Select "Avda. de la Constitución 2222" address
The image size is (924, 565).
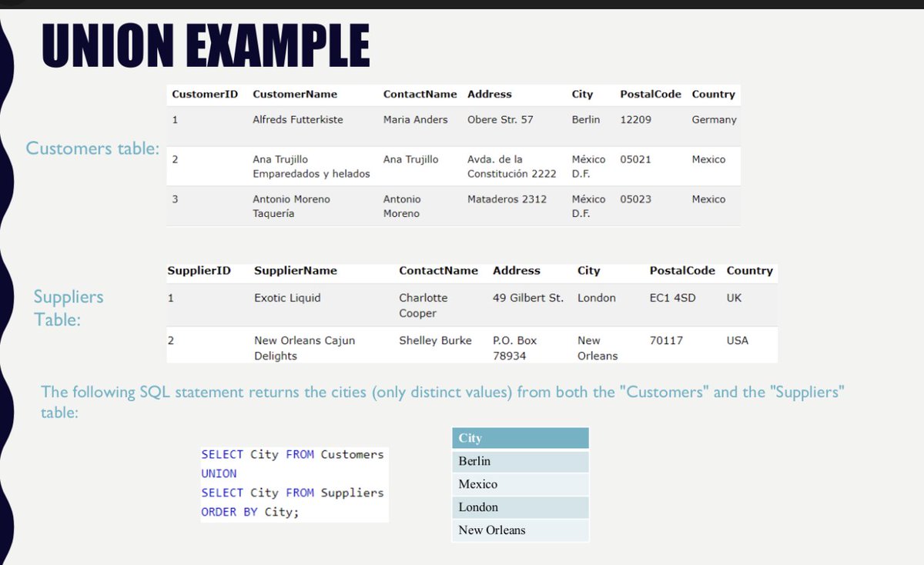click(x=511, y=166)
